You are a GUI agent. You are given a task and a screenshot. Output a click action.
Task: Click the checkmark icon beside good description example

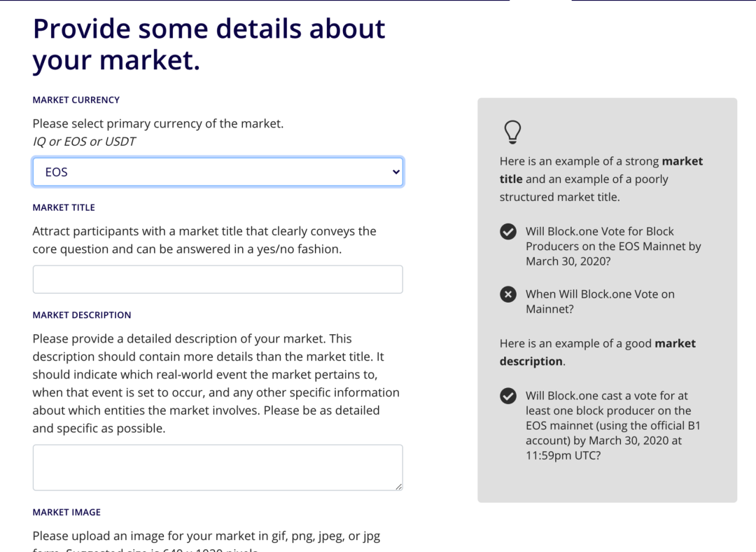(x=508, y=396)
